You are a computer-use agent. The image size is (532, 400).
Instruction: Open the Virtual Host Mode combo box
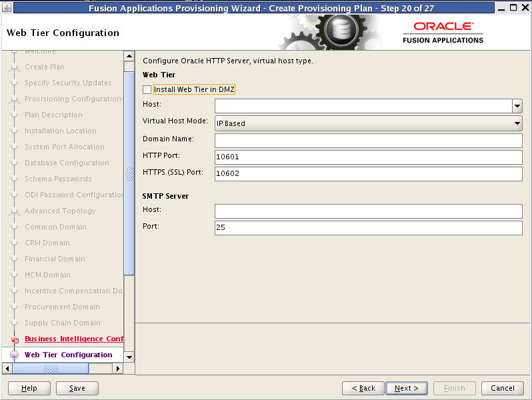click(369, 123)
